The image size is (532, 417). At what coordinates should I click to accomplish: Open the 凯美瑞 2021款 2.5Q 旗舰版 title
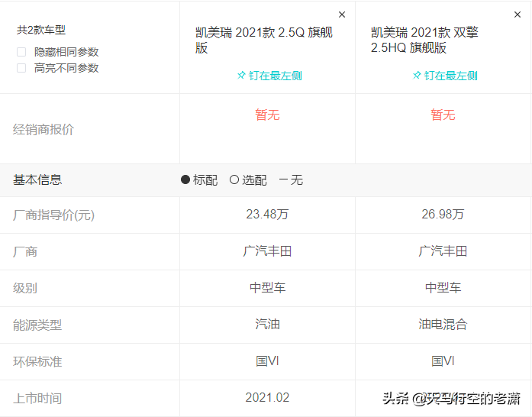[x=263, y=40]
